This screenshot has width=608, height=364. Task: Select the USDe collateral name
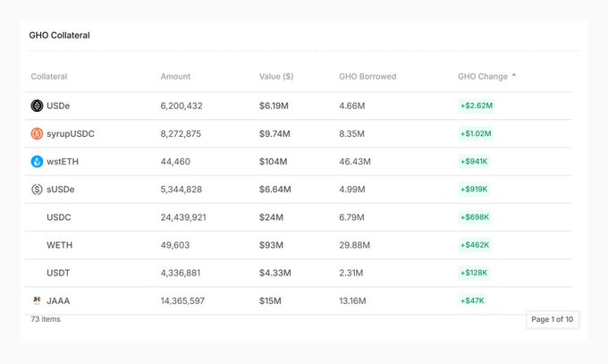coord(58,106)
